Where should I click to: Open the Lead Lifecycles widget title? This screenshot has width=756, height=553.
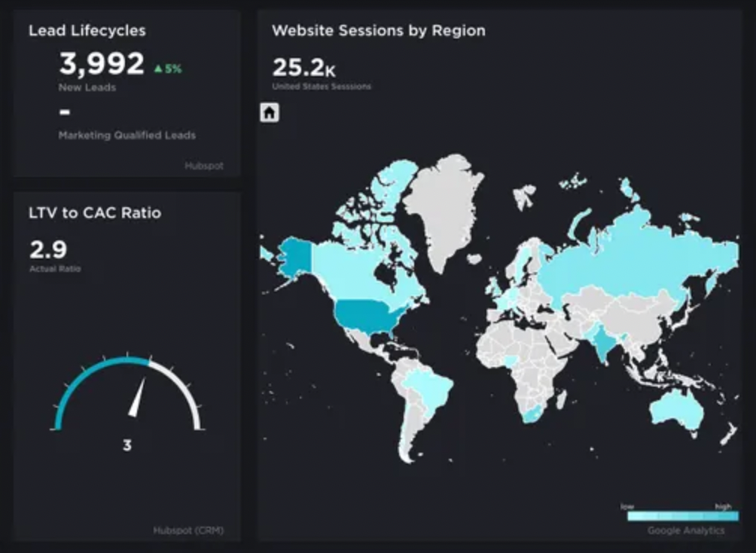coord(87,31)
